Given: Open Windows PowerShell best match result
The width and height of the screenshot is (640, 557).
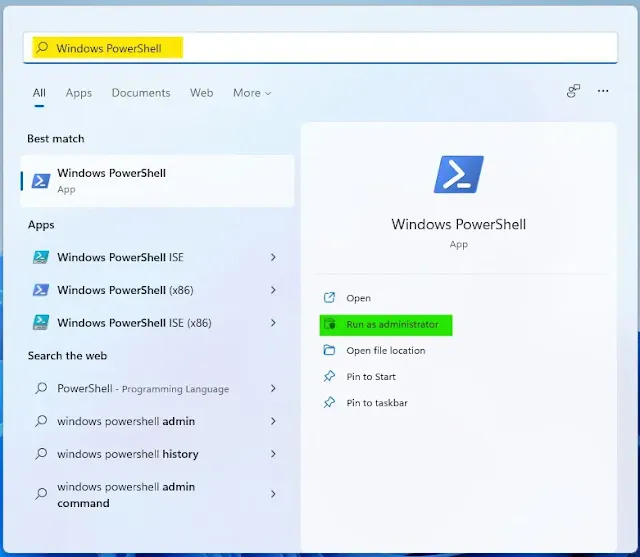Looking at the screenshot, I should [157, 181].
